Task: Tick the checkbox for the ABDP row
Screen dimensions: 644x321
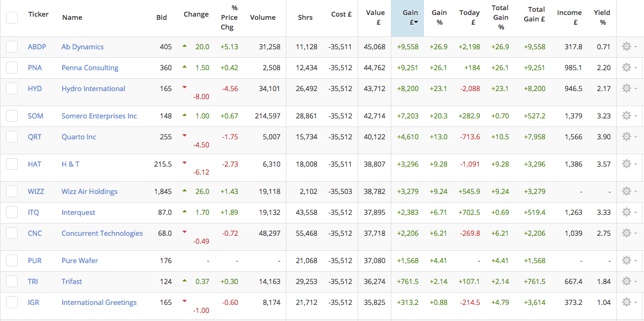Action: click(12, 47)
